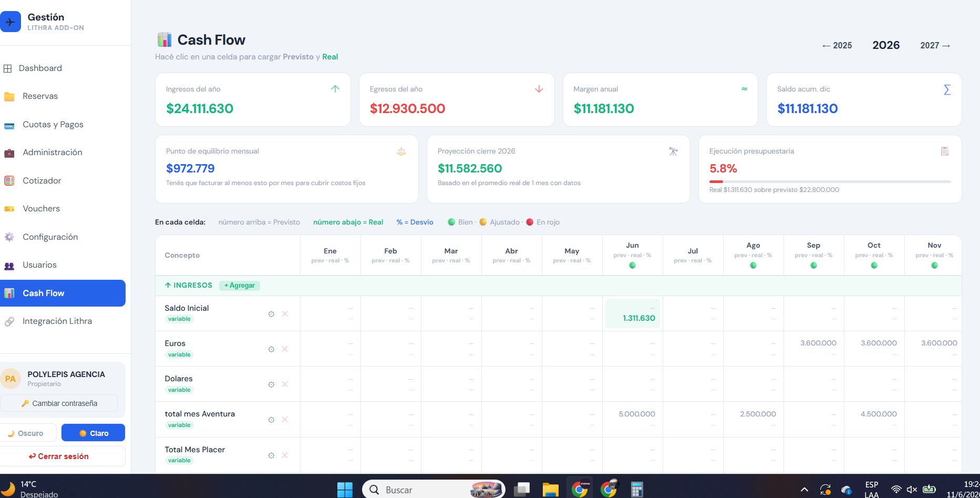Click the scales icon on Punto de equilibrio card
Viewport: 980px width, 498px height.
(x=401, y=151)
